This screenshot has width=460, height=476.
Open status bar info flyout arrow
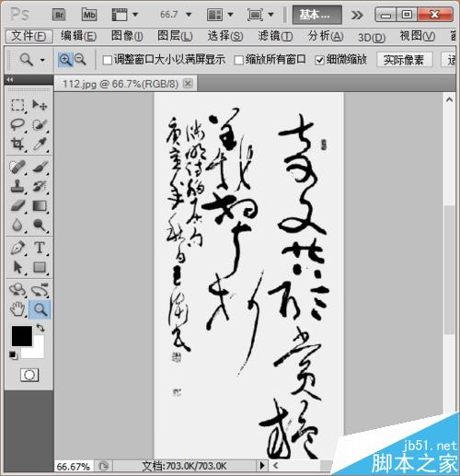(x=261, y=466)
